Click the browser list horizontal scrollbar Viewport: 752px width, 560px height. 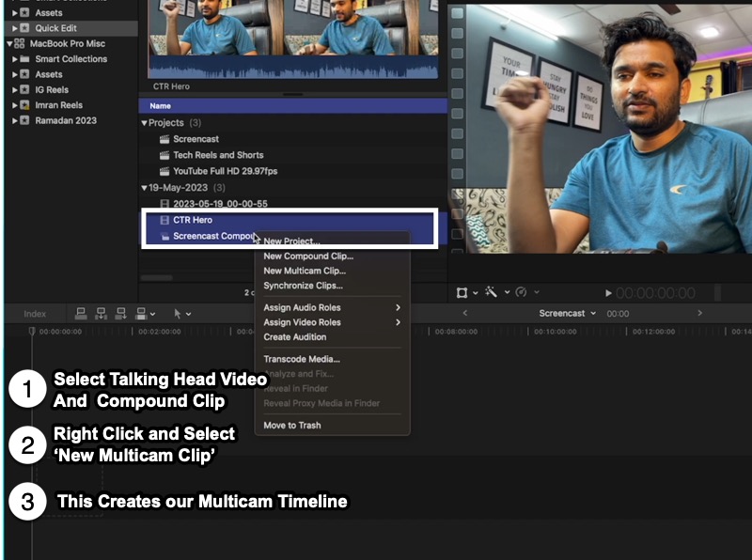click(156, 277)
